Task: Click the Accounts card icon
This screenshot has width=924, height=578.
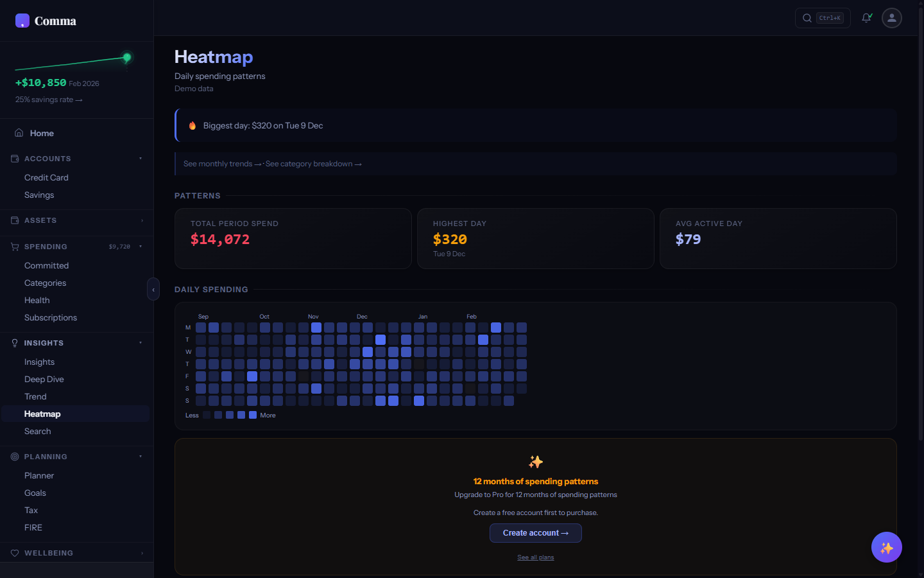Action: point(14,159)
